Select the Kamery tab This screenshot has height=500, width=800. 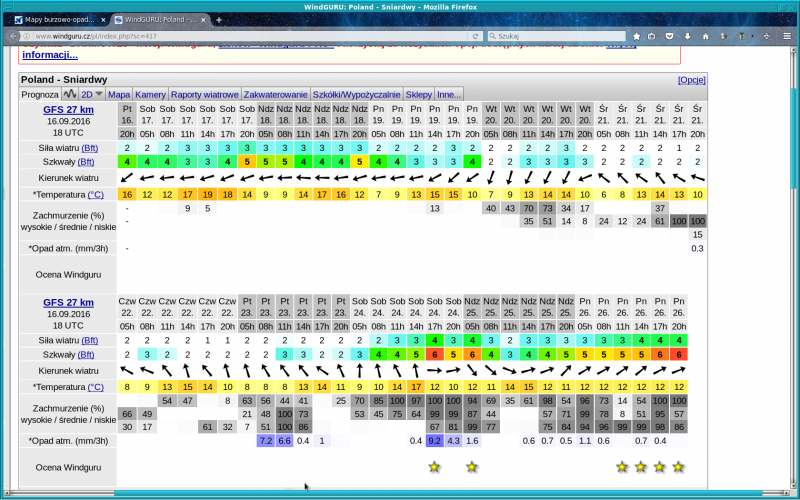click(150, 94)
